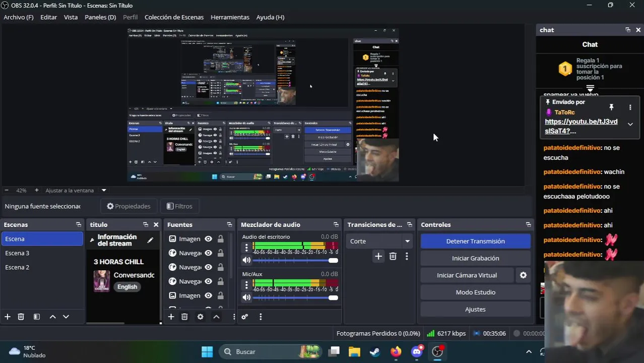Open the pinned youtu.be link in chat
644x363 pixels.
coord(581,126)
